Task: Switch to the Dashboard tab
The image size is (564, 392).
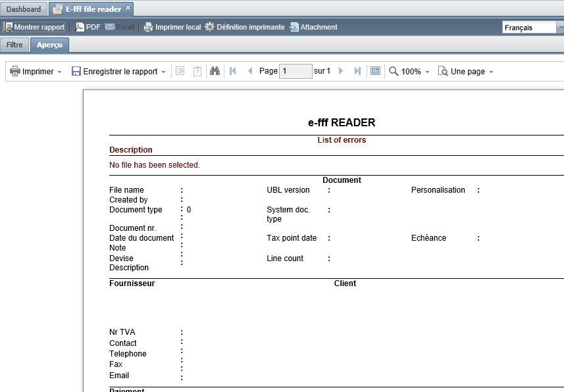Action: [24, 9]
